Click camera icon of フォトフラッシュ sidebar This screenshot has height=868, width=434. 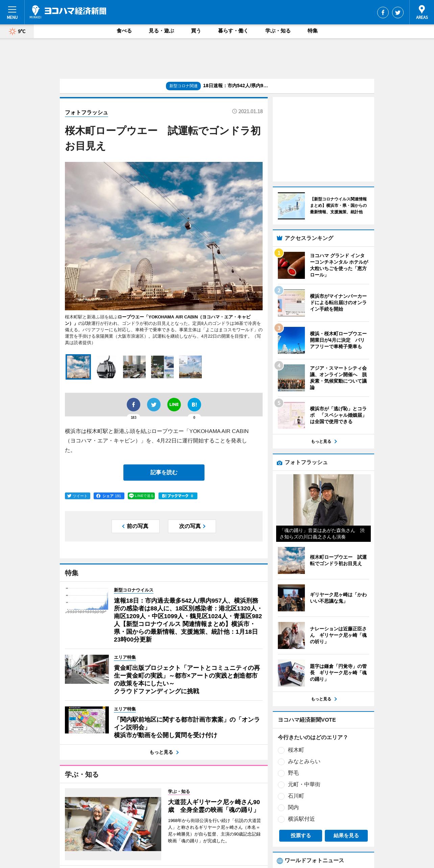coord(280,463)
